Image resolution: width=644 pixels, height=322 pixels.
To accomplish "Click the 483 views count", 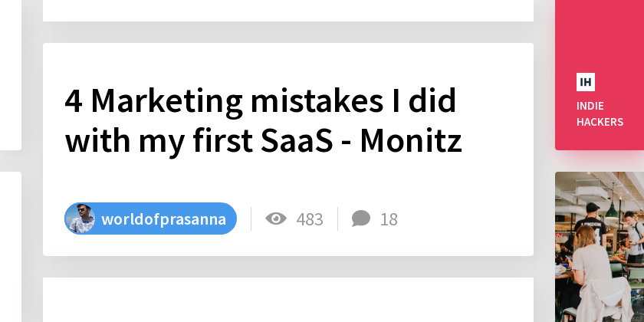I will tap(310, 219).
